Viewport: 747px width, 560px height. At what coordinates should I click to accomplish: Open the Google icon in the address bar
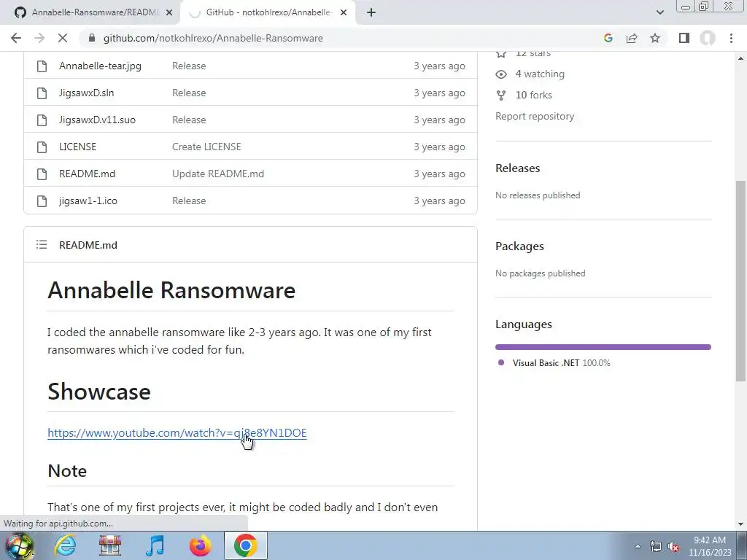click(x=608, y=38)
